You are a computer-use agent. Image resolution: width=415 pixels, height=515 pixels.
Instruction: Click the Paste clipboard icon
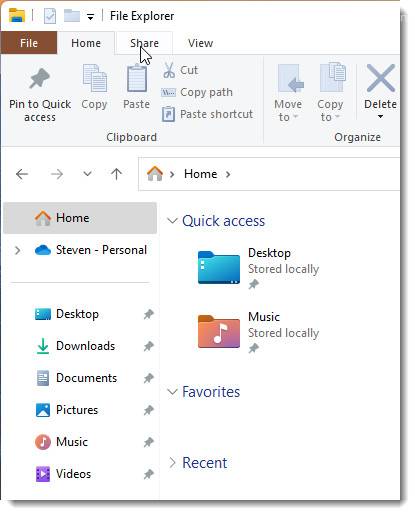[x=137, y=78]
